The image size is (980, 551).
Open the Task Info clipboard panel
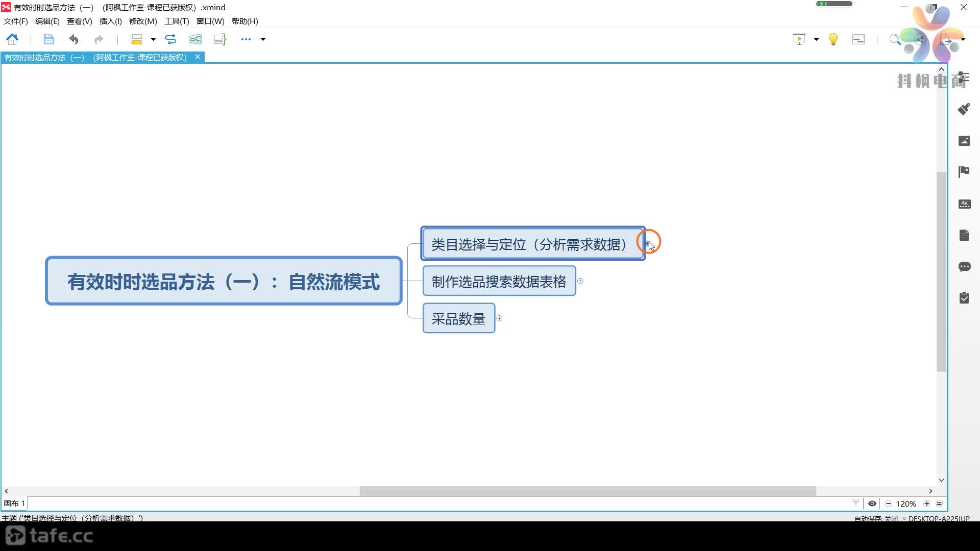[x=964, y=297]
